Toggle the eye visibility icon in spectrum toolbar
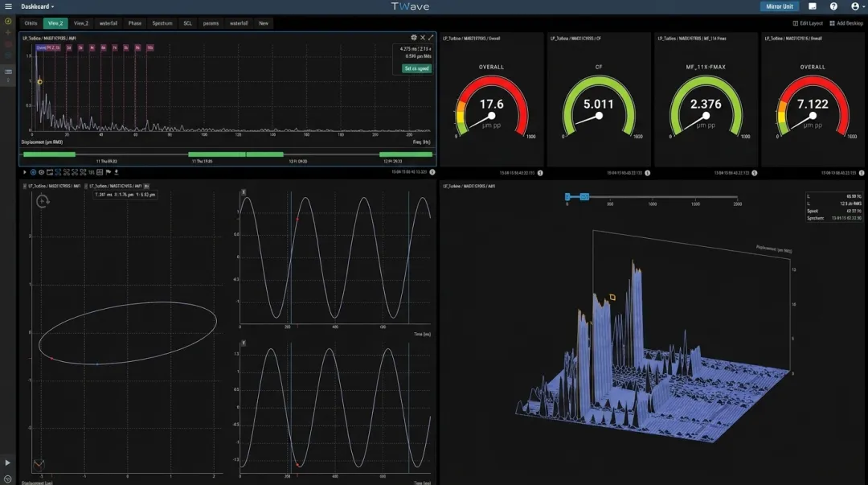 pyautogui.click(x=41, y=172)
